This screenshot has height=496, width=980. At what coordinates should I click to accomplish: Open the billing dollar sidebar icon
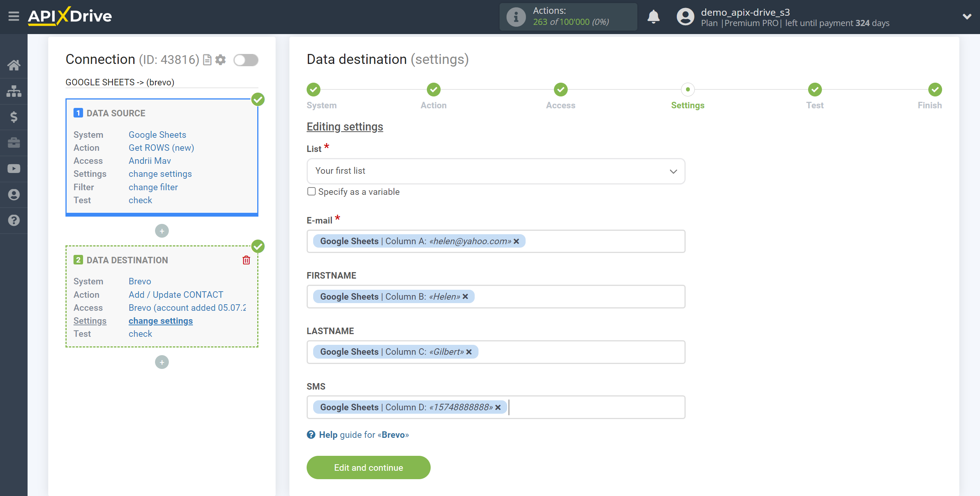(14, 117)
